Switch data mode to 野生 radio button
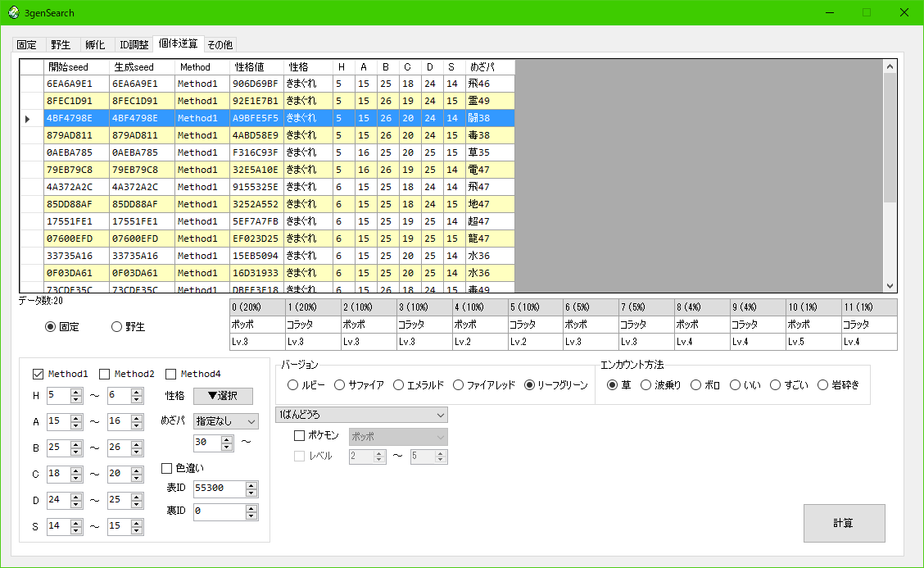Viewport: 924px width, 568px height. 115,327
